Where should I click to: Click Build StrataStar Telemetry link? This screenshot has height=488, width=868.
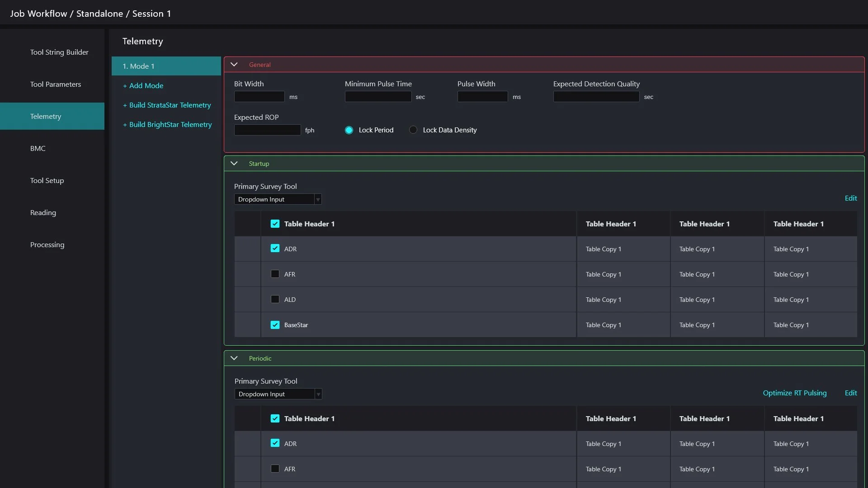tap(167, 105)
